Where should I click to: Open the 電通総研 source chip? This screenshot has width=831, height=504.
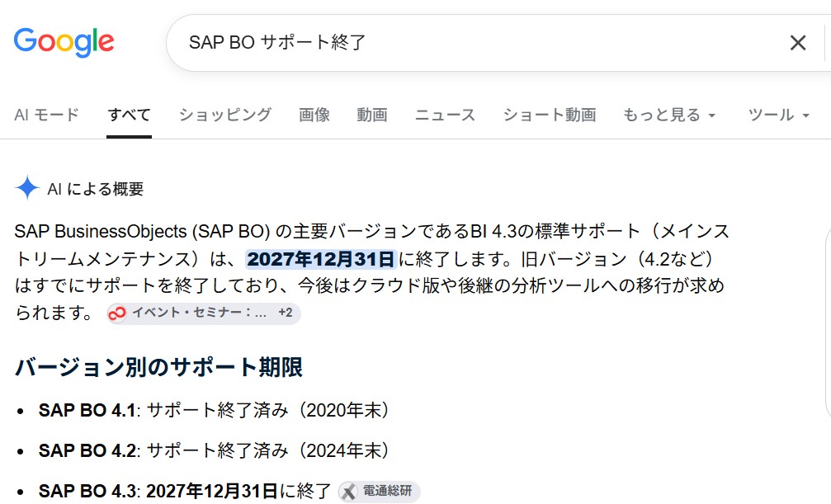pyautogui.click(x=380, y=492)
